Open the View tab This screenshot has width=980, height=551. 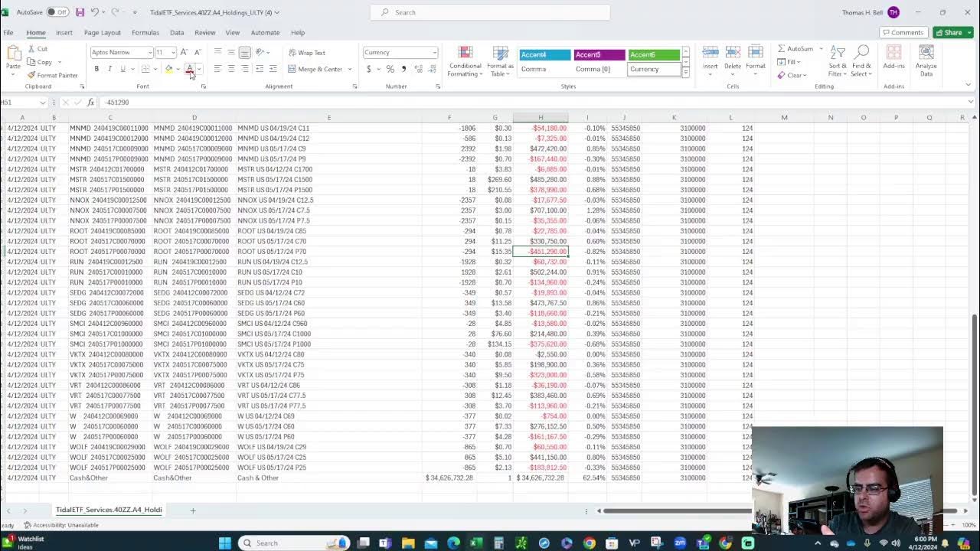pyautogui.click(x=233, y=33)
